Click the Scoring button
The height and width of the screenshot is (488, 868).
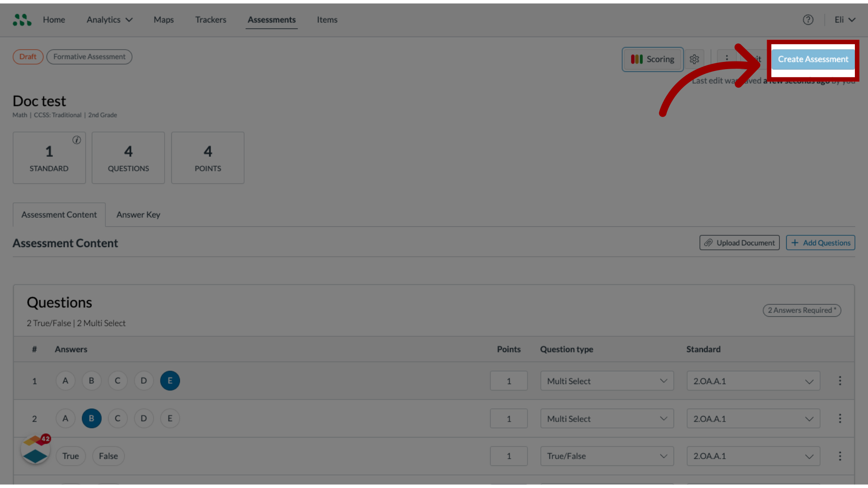click(x=652, y=59)
